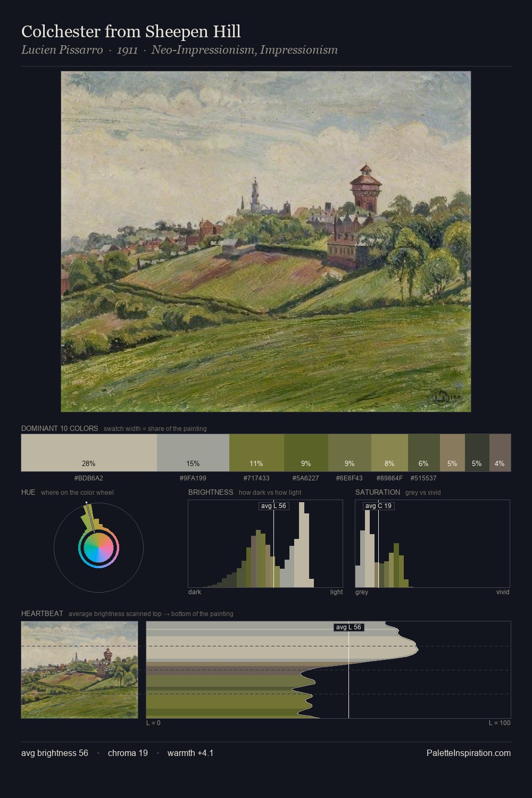
Task: Click the hex code '#515537'
Action: click(x=423, y=478)
